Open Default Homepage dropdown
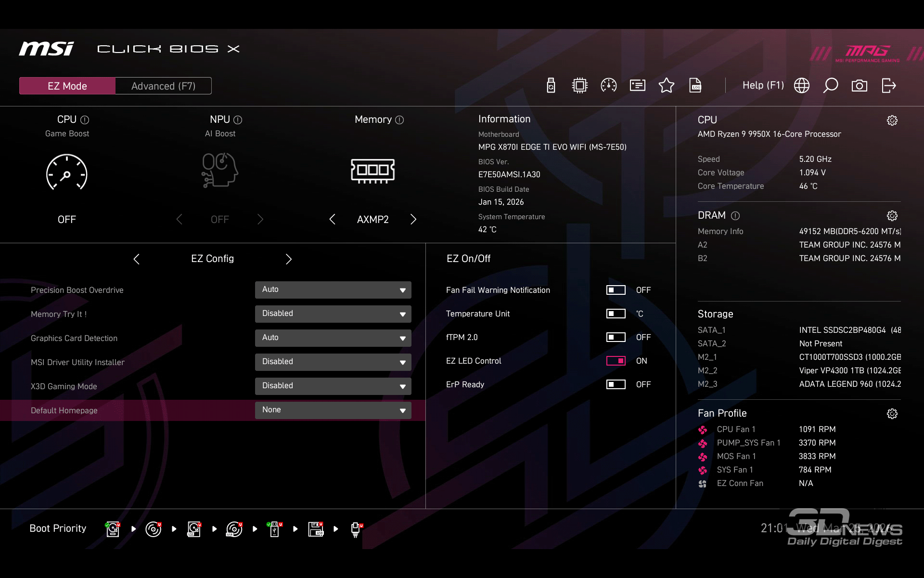Viewport: 924px width, 578px height. [x=333, y=410]
